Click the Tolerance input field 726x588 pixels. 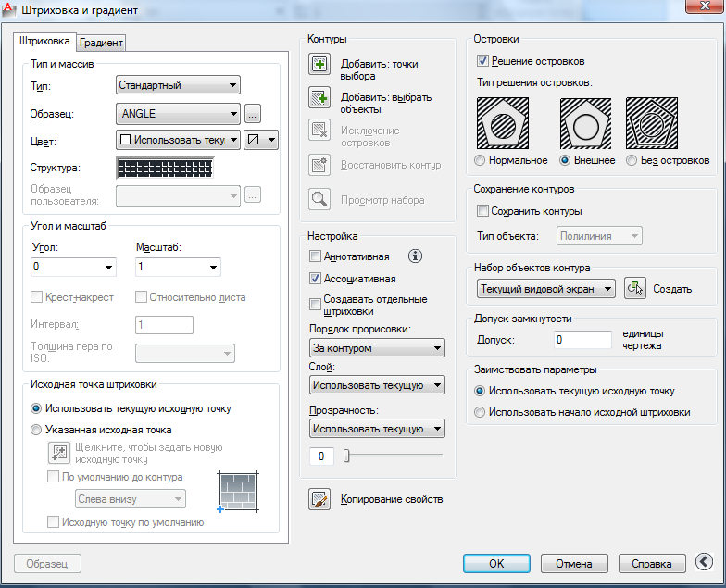(583, 339)
